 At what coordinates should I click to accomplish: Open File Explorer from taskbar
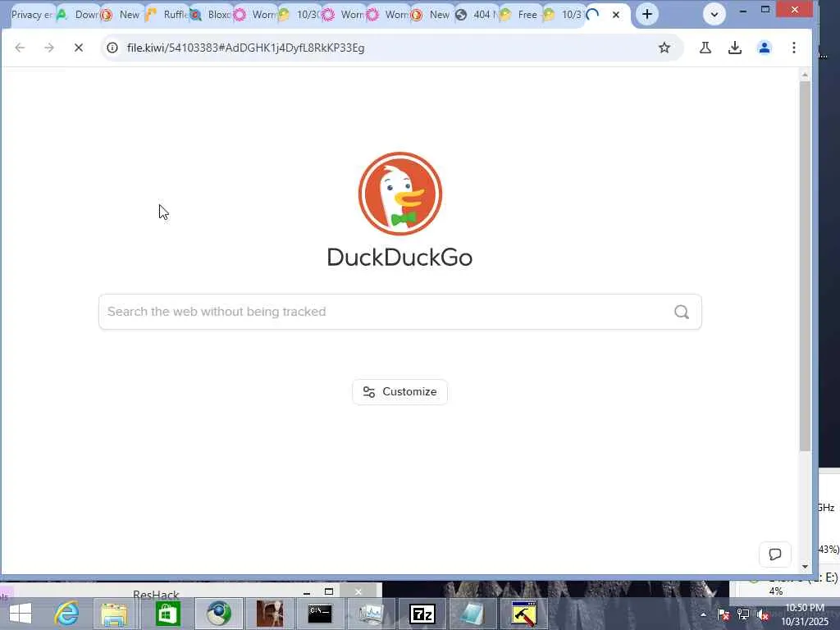click(115, 614)
